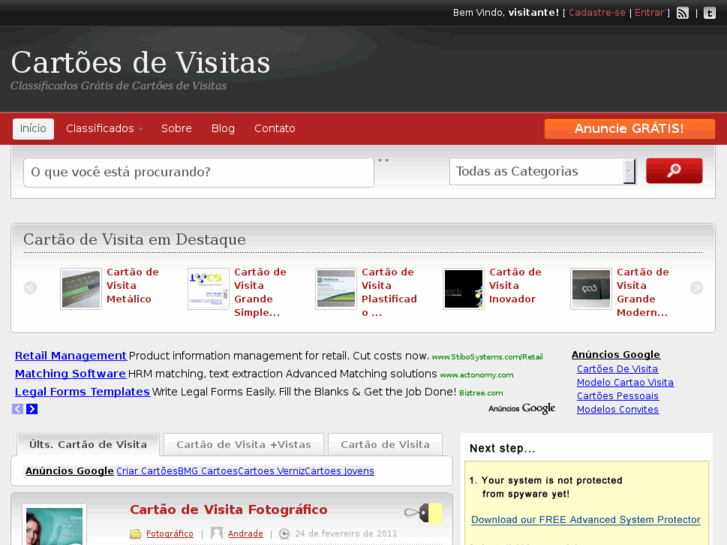The height and width of the screenshot is (545, 727).
Task: Switch to Cartão de Visita +Vistas tab
Action: point(243,444)
